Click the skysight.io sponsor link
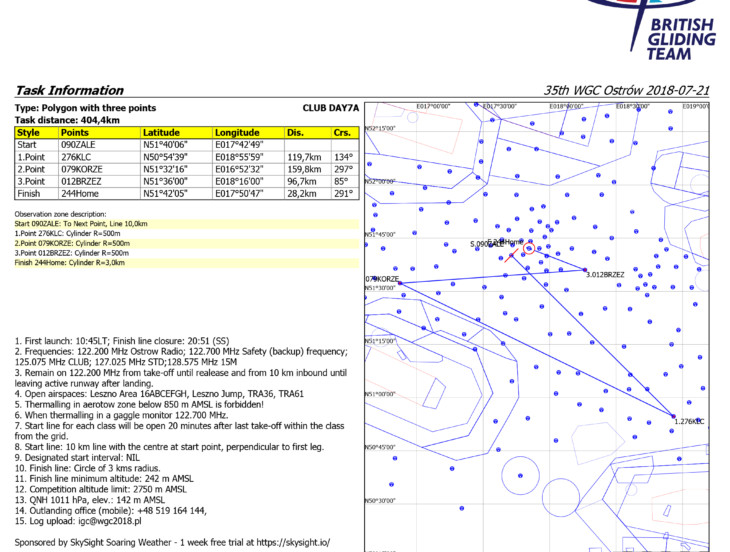The image size is (730, 552). (x=293, y=542)
